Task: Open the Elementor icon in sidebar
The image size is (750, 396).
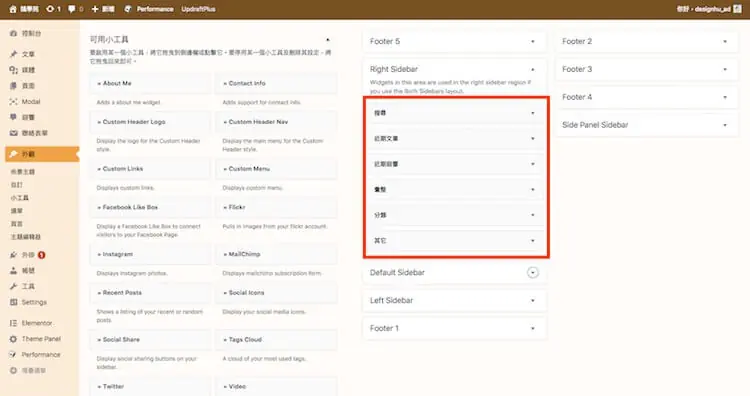Action: [x=13, y=323]
